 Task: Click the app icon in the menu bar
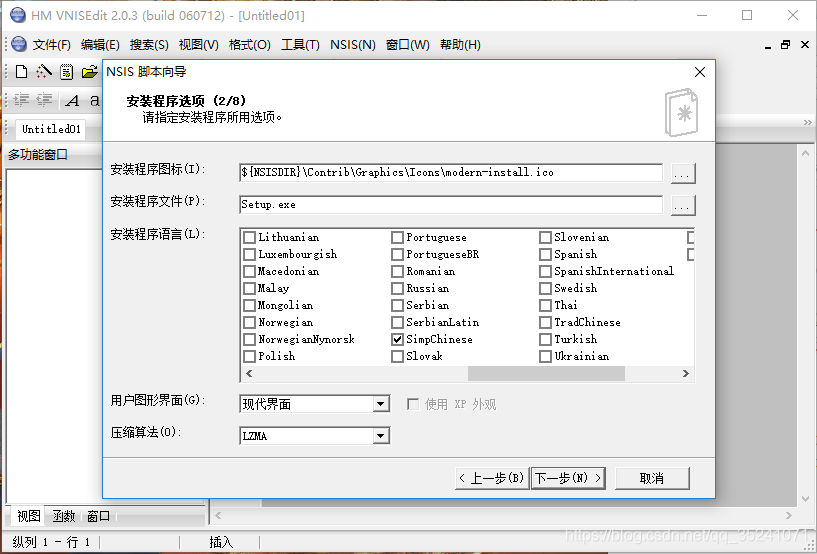[19, 44]
